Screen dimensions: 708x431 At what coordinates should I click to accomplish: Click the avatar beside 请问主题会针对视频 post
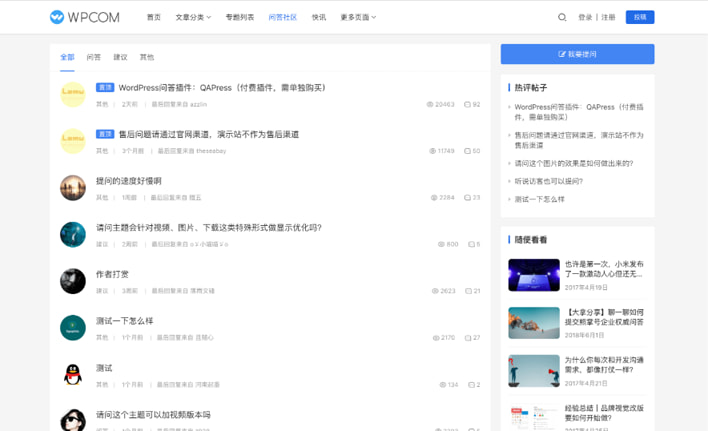pyautogui.click(x=73, y=234)
